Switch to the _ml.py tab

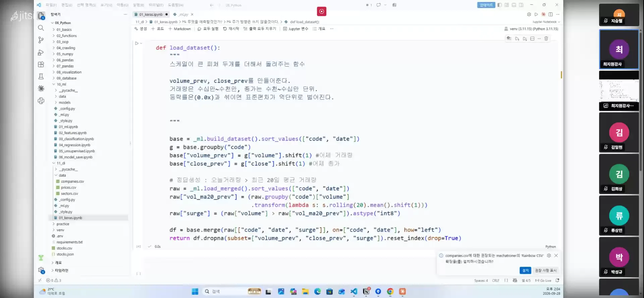coord(183,14)
